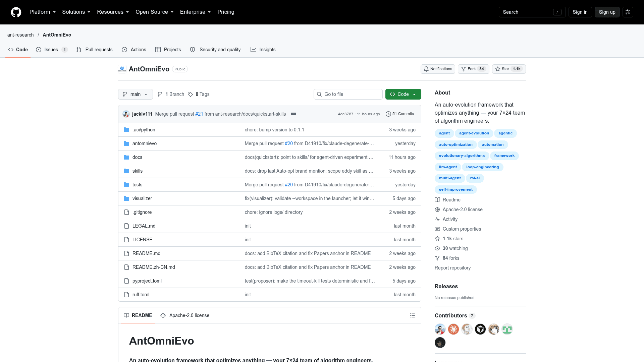Expand the Open Source menu
Screen dimensions: 644x362
tap(155, 12)
